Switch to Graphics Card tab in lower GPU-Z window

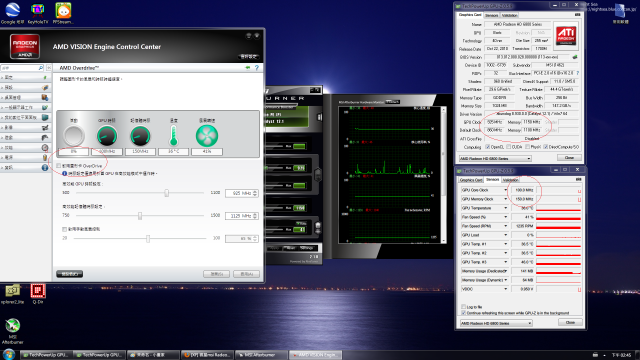471,180
